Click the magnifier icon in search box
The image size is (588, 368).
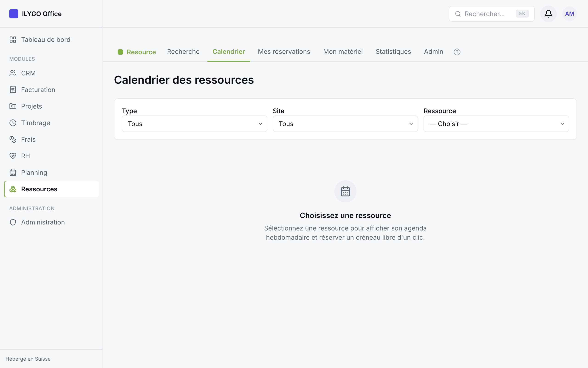[458, 14]
